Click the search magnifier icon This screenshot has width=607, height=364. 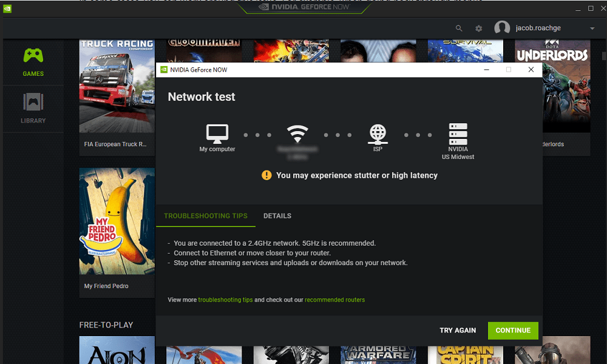[459, 29]
